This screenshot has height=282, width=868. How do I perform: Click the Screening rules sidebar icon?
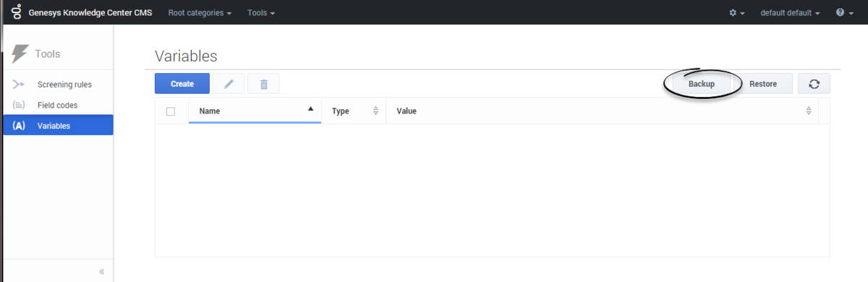click(x=20, y=85)
